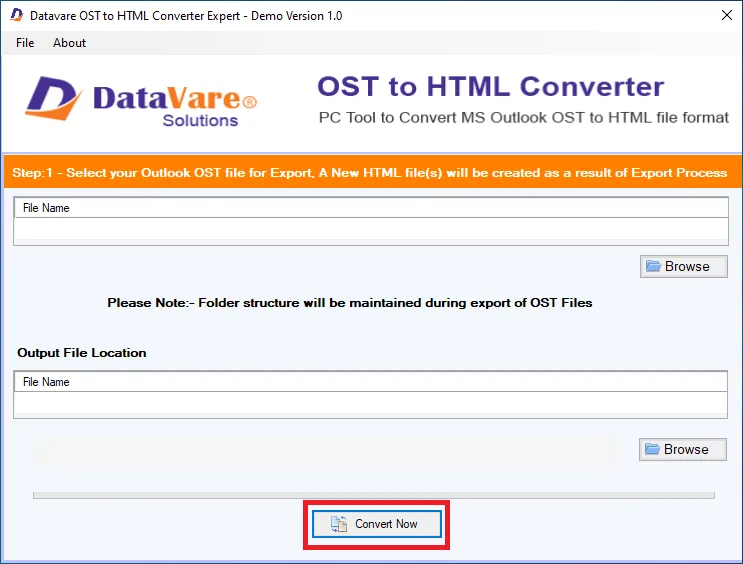Click the Please Note folder structure message
Screen dimensions: 743x564
point(350,303)
